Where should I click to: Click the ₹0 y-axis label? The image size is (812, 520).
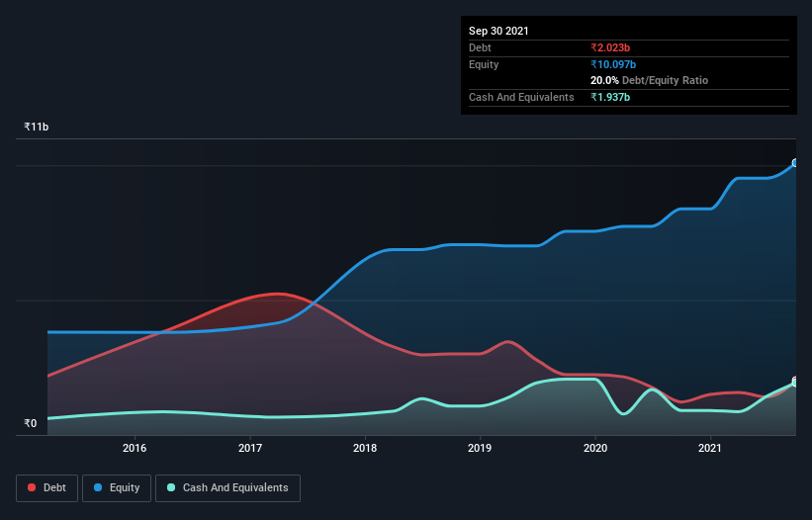click(x=31, y=423)
